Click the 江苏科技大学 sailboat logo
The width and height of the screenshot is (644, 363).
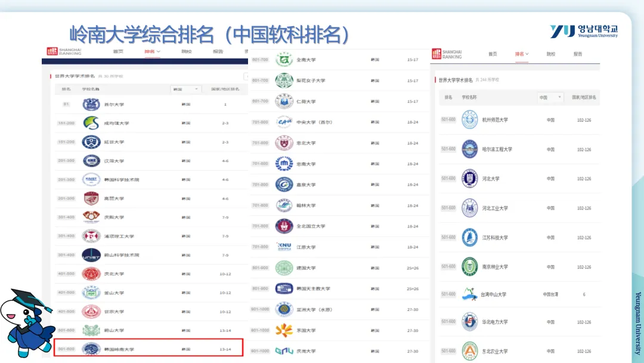[469, 238]
